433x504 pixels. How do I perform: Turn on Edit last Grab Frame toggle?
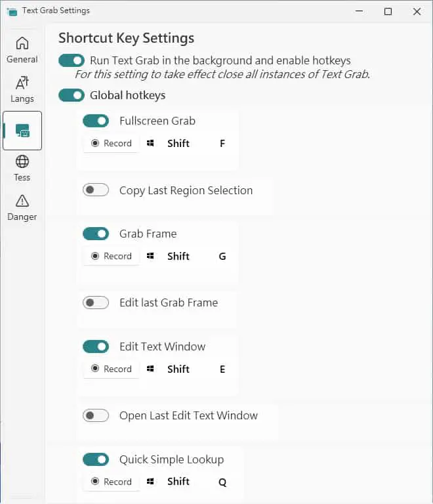(x=96, y=303)
